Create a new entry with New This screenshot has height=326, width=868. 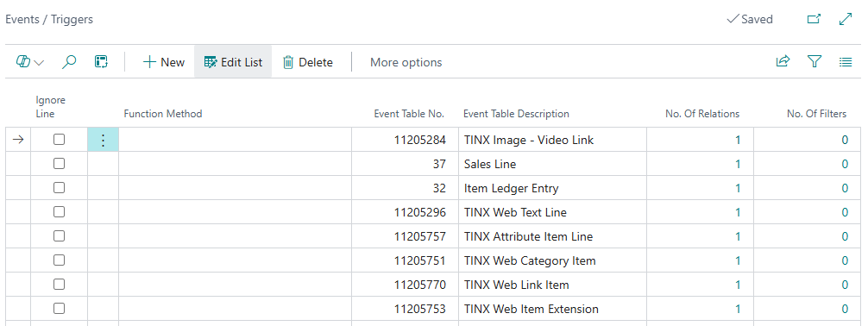point(163,62)
